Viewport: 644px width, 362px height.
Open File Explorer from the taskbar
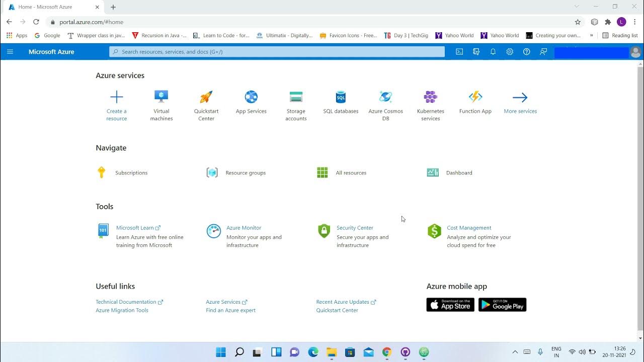coord(331,352)
